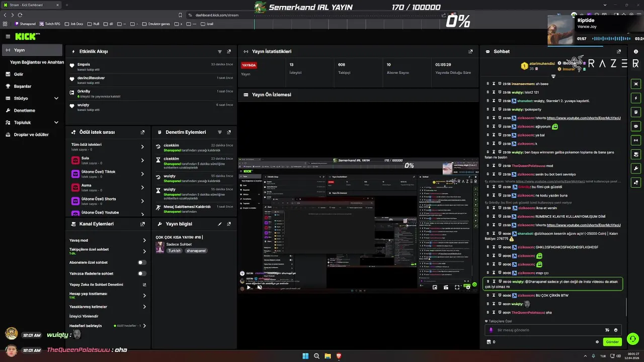This screenshot has height=362, width=644.
Task: Play the stream preview video
Action: (249, 287)
